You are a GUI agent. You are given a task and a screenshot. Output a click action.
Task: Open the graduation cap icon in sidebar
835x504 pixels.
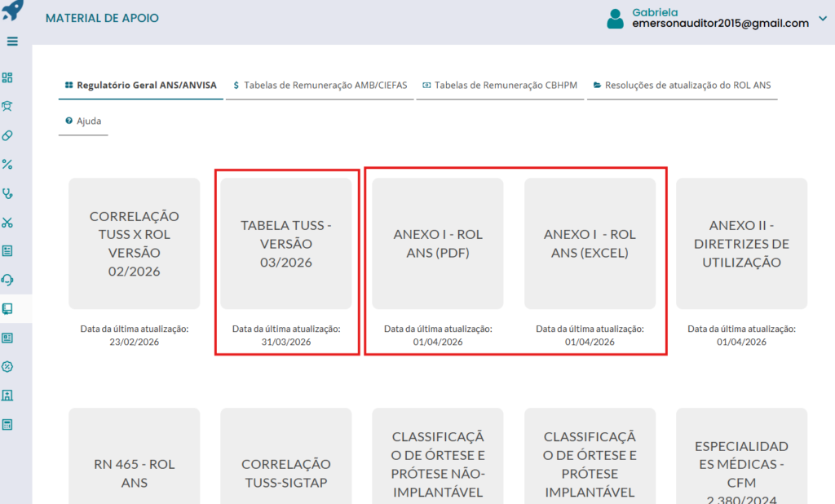[x=7, y=106]
